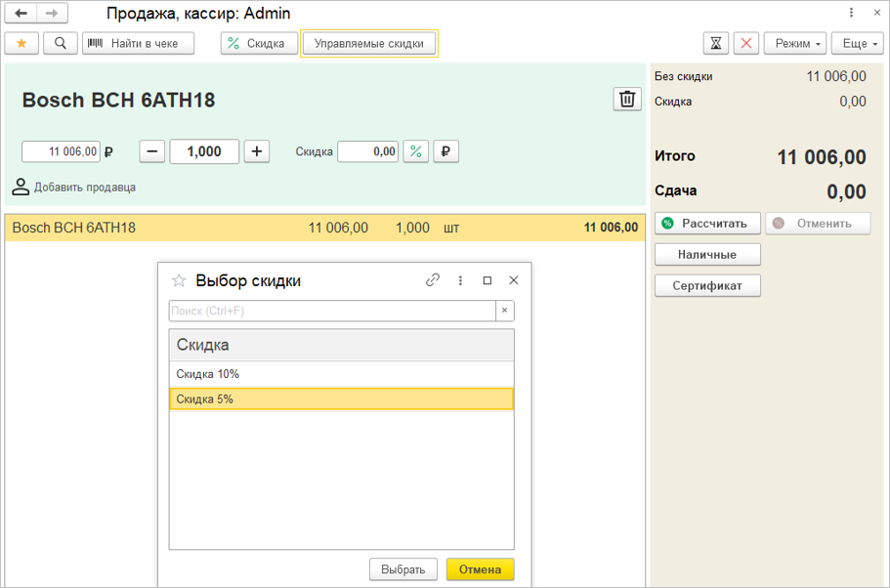Open the main window three-dot menu

[x=851, y=13]
